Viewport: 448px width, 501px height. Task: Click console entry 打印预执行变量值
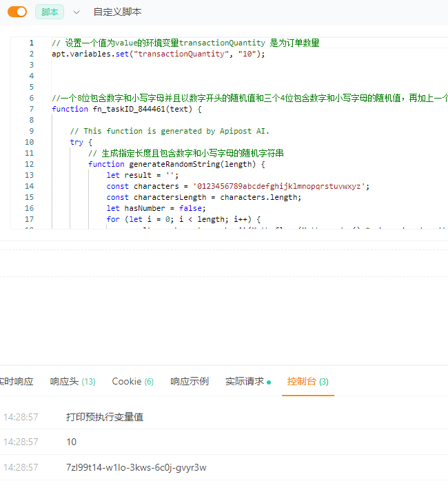coord(105,417)
